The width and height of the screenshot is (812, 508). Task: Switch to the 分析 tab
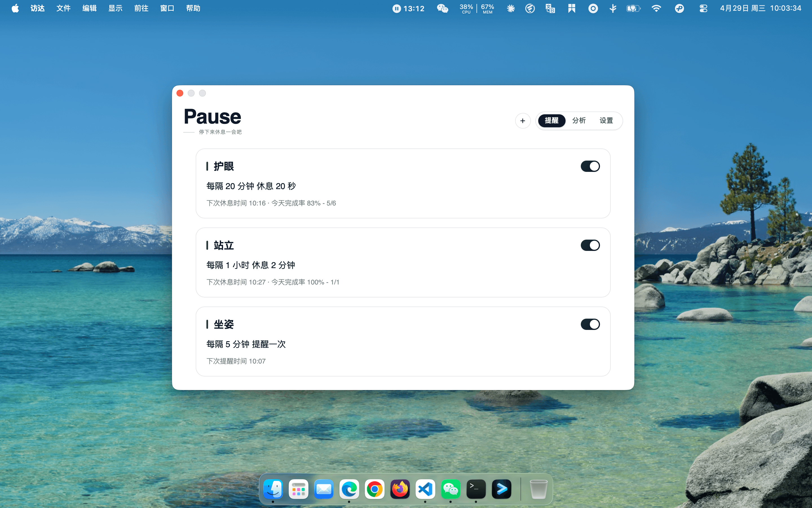coord(579,121)
